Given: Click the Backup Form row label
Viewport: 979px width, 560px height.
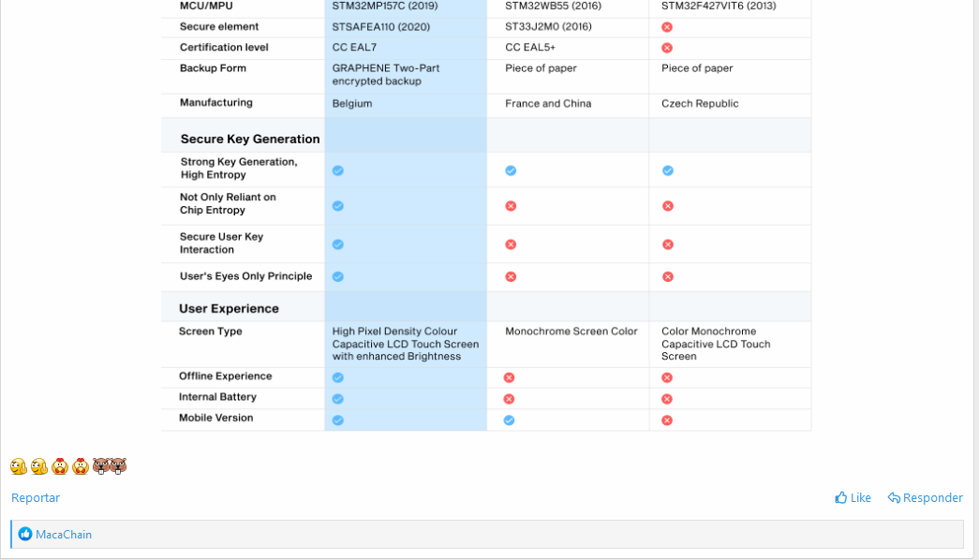Looking at the screenshot, I should pyautogui.click(x=213, y=68).
